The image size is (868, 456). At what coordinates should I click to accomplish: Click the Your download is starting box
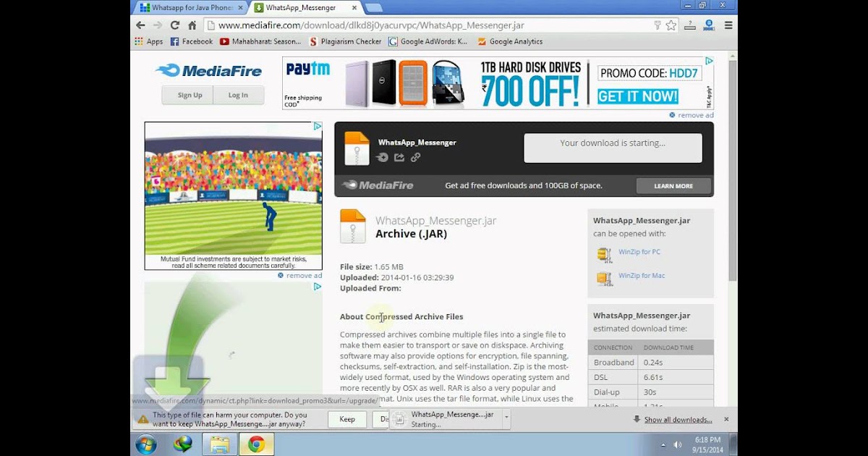pos(613,148)
